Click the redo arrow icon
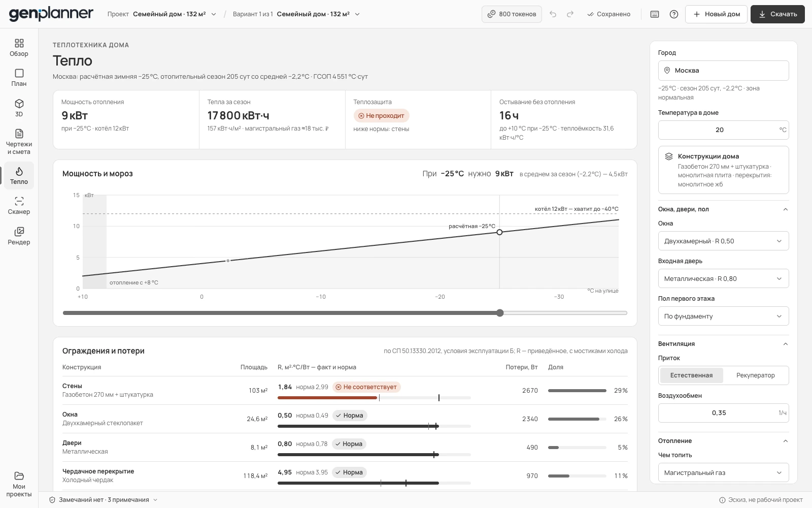The width and height of the screenshot is (812, 508). [x=570, y=14]
